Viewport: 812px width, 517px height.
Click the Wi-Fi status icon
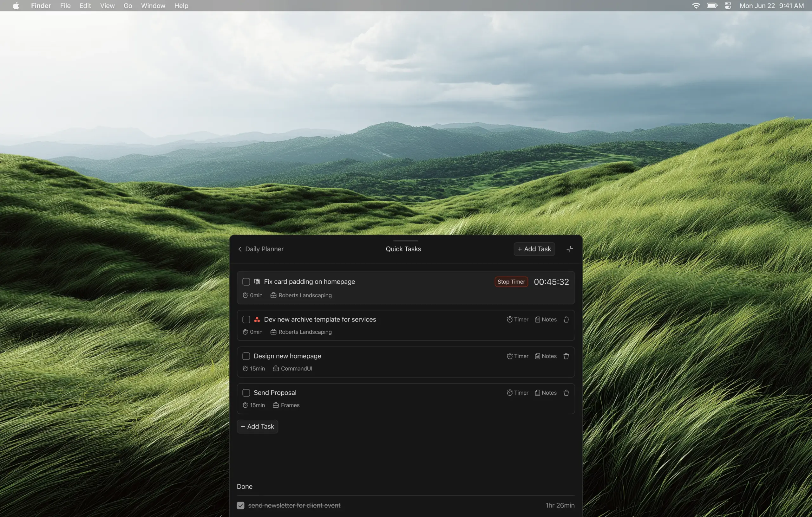click(x=696, y=6)
